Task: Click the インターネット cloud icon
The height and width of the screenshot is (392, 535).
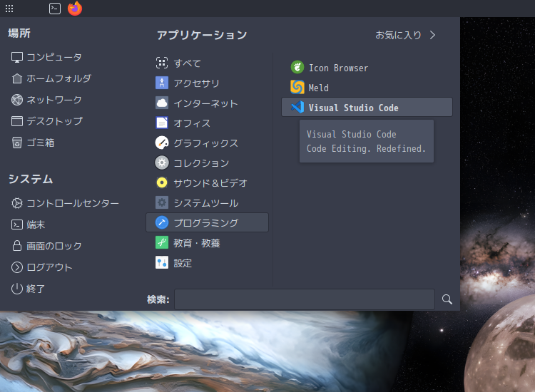Action: [x=162, y=103]
